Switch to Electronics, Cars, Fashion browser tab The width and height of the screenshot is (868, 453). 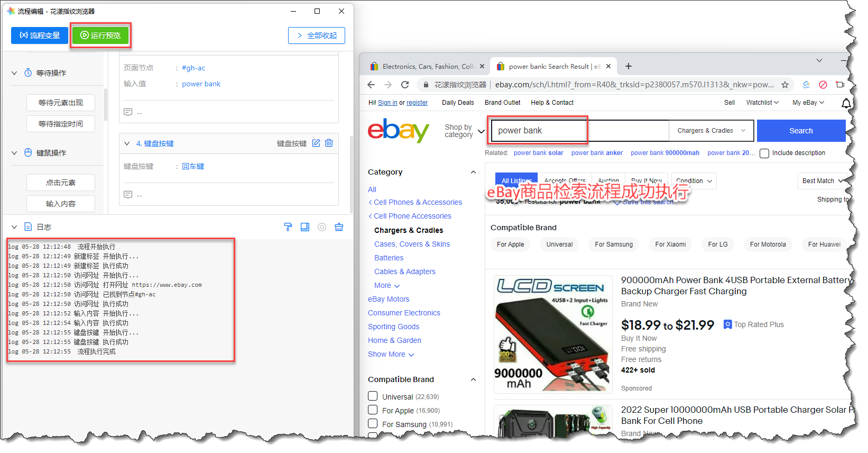click(426, 67)
